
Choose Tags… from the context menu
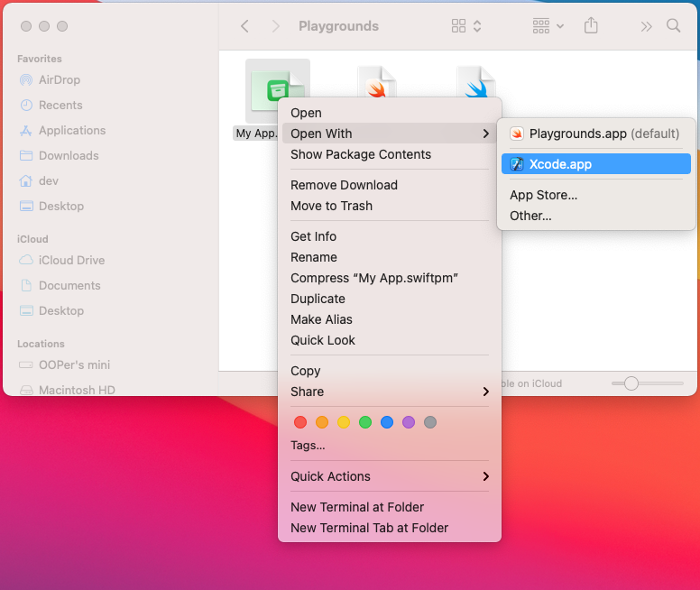[x=390, y=446]
